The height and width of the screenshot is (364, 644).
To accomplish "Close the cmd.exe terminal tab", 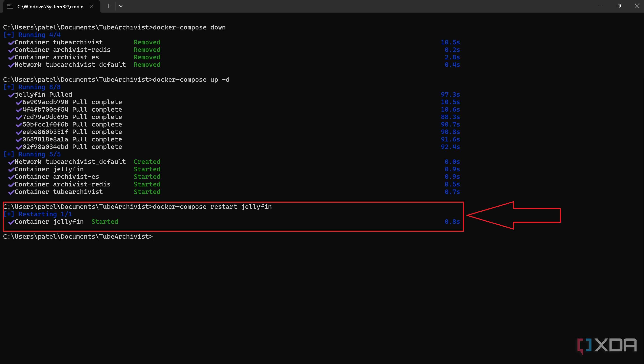I will 92,6.
